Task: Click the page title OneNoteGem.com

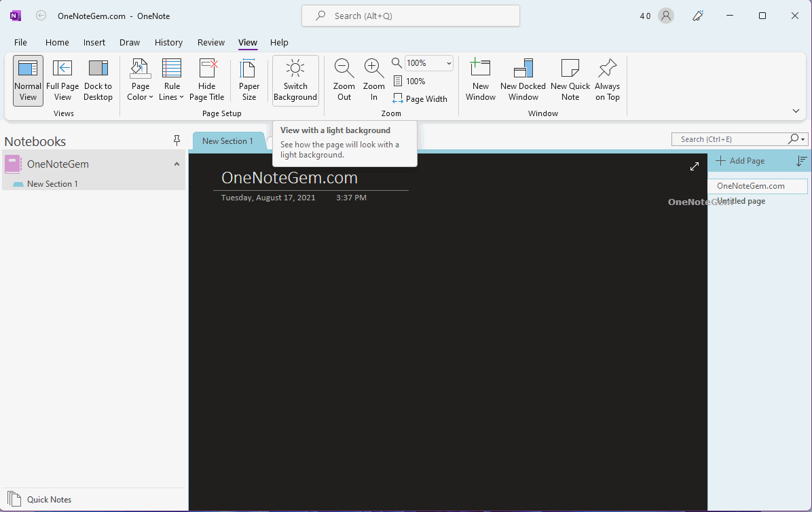Action: coord(289,177)
